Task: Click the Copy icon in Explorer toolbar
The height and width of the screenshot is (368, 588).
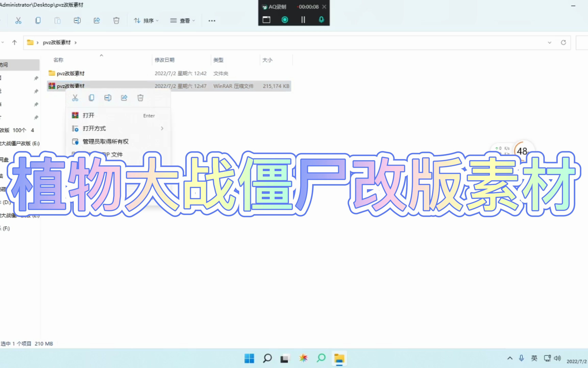Action: (38, 21)
